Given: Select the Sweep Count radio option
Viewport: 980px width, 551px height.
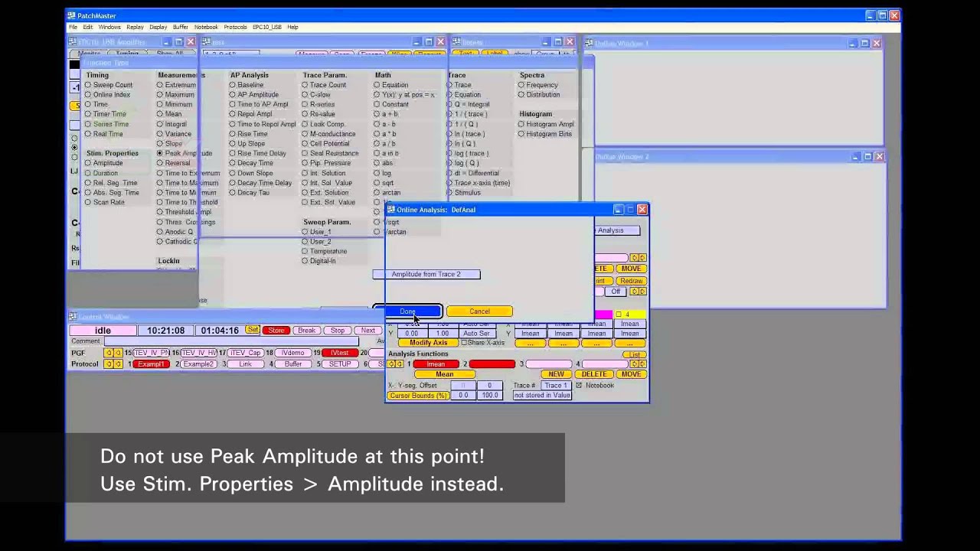Looking at the screenshot, I should (x=88, y=85).
